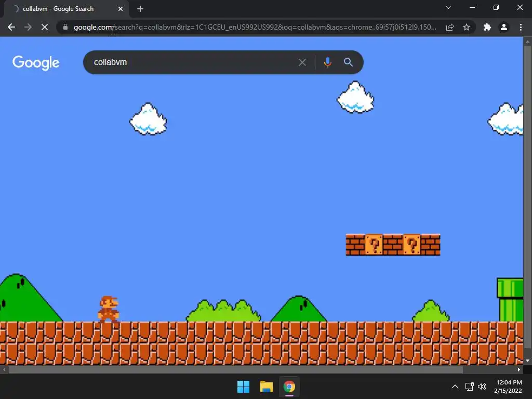Viewport: 532px width, 399px height.
Task: Share this page using the share icon
Action: 450,27
